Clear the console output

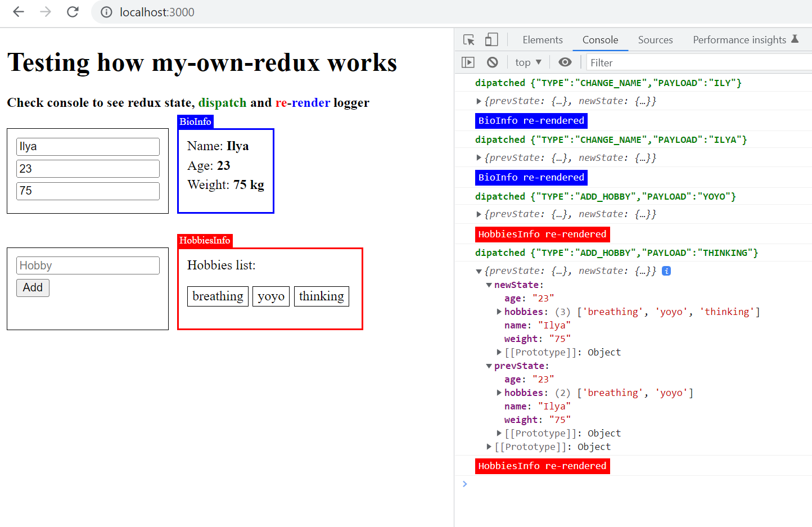coord(493,62)
